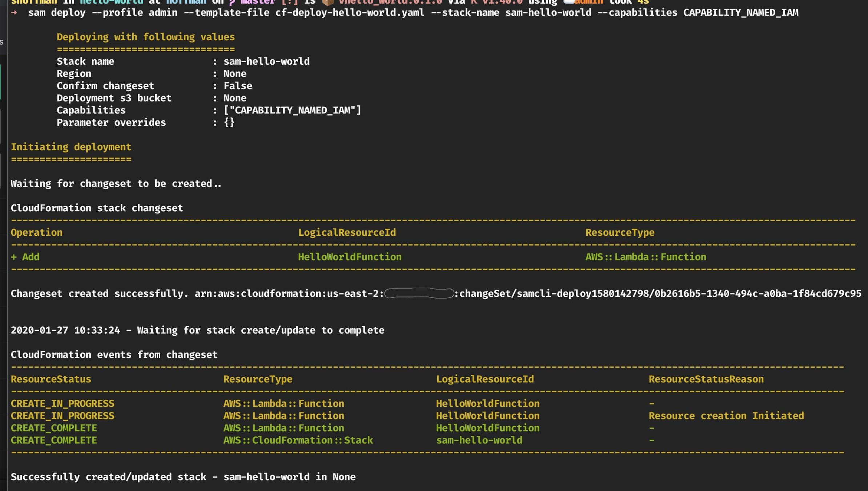This screenshot has width=868, height=491.
Task: Click the Operation column header
Action: pyautogui.click(x=36, y=232)
